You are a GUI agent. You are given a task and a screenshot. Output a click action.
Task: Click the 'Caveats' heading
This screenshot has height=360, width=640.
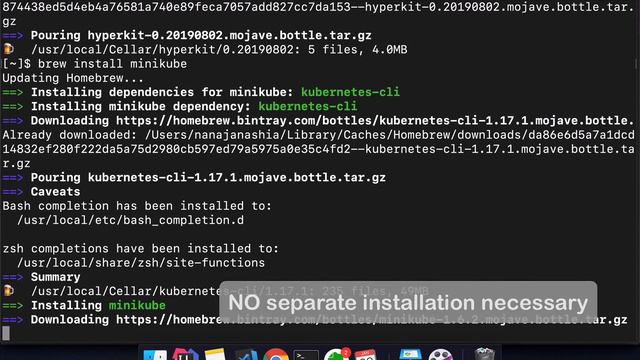click(56, 192)
